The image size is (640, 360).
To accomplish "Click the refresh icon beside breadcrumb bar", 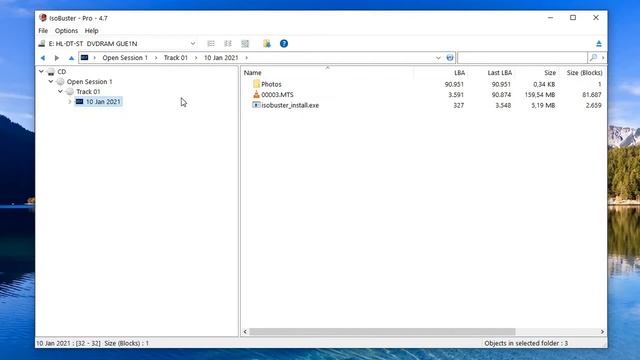I will (x=450, y=58).
